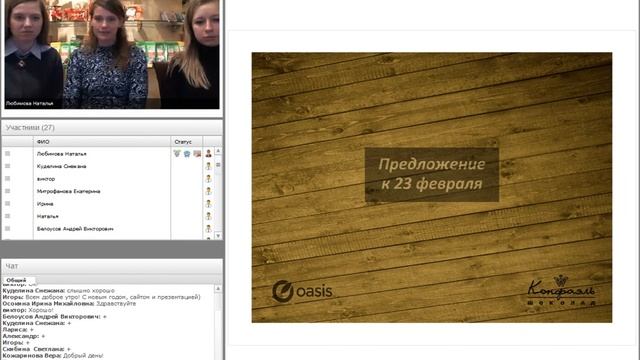640x360 pixels.
Task: Click the user icon in Митрофанова Екатерина row
Action: click(209, 191)
